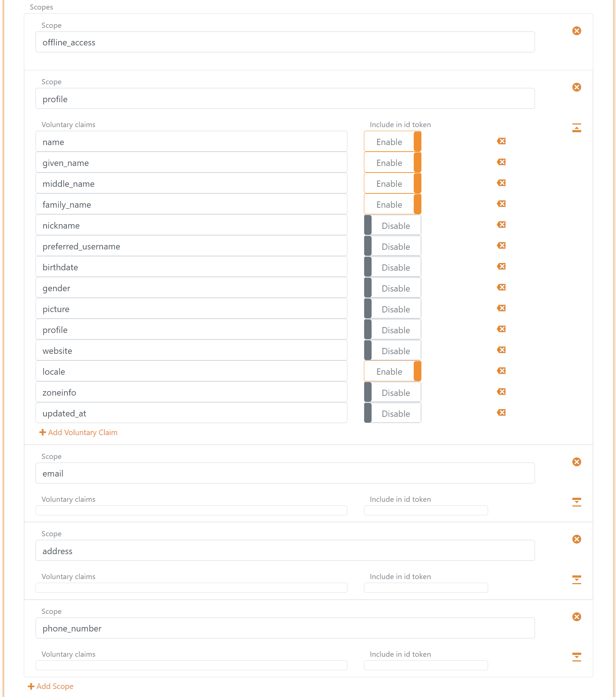This screenshot has height=697, width=616.
Task: Edit the preferred_username claim field
Action: (x=191, y=246)
